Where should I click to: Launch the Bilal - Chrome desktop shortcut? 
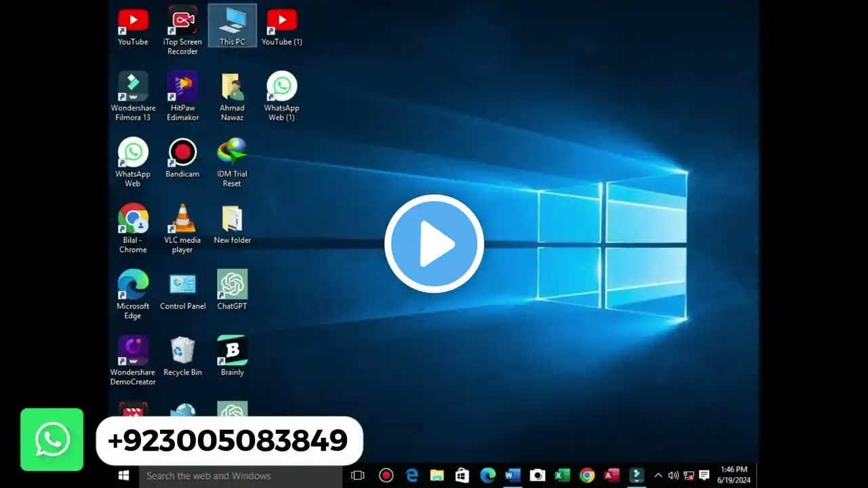click(x=133, y=228)
